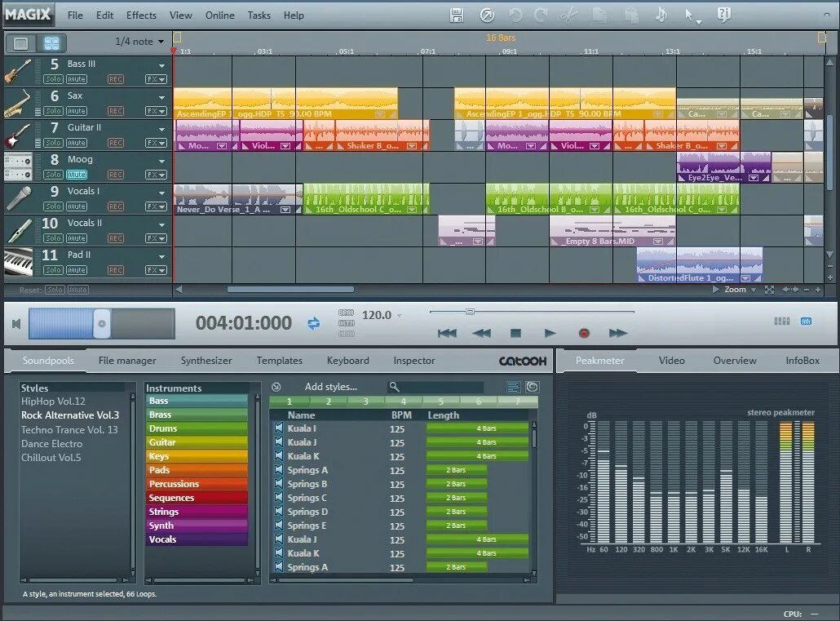Click the Vocals I microphone icon

(x=18, y=198)
